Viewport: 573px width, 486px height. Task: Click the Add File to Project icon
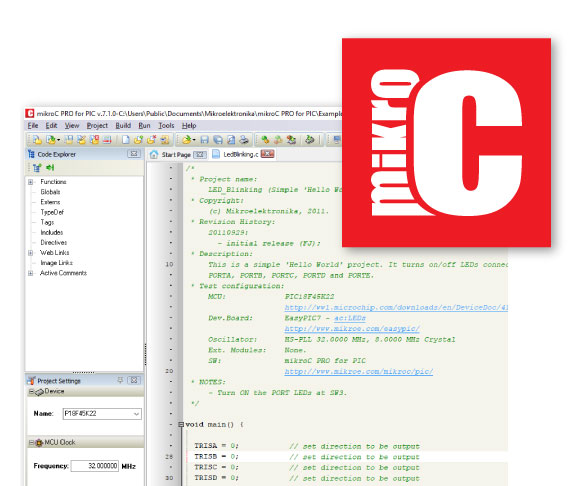coord(138,140)
